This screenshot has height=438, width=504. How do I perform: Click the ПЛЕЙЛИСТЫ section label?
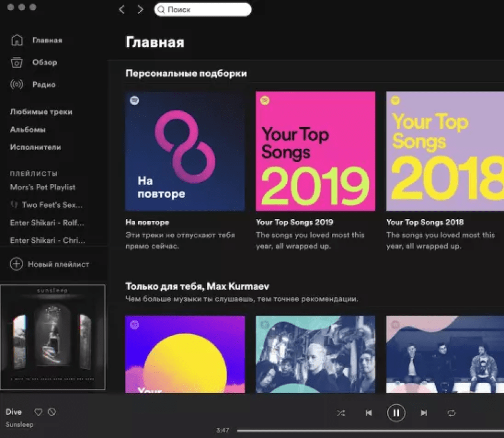pos(34,173)
